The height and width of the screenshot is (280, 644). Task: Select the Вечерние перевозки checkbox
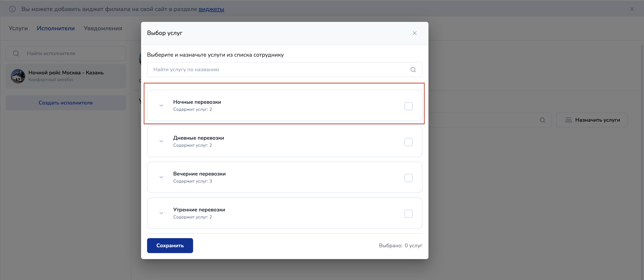[408, 178]
